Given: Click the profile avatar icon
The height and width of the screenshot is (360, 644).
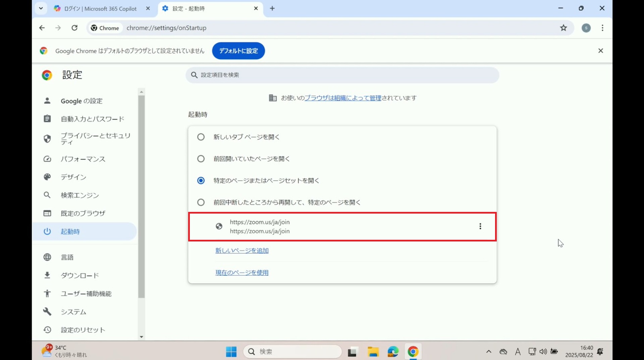Looking at the screenshot, I should pos(586,28).
